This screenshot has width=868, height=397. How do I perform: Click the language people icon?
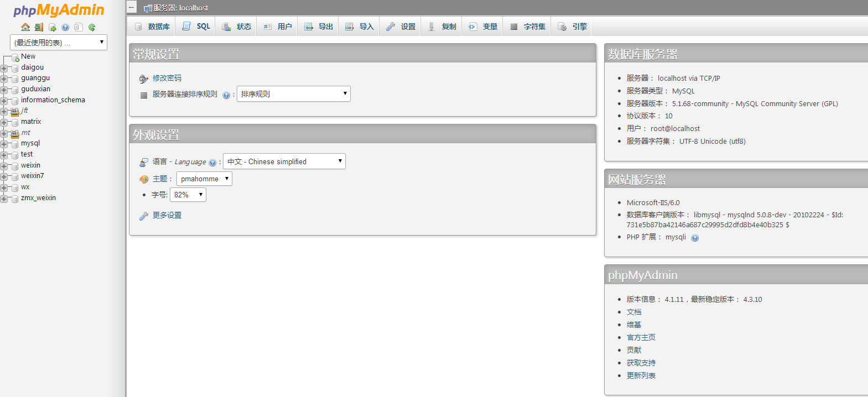pyautogui.click(x=144, y=162)
